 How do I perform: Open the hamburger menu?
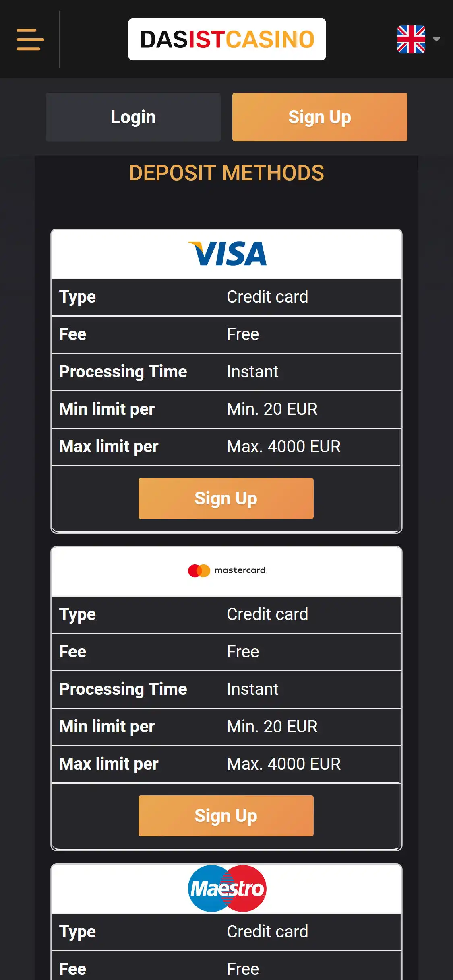(x=30, y=39)
